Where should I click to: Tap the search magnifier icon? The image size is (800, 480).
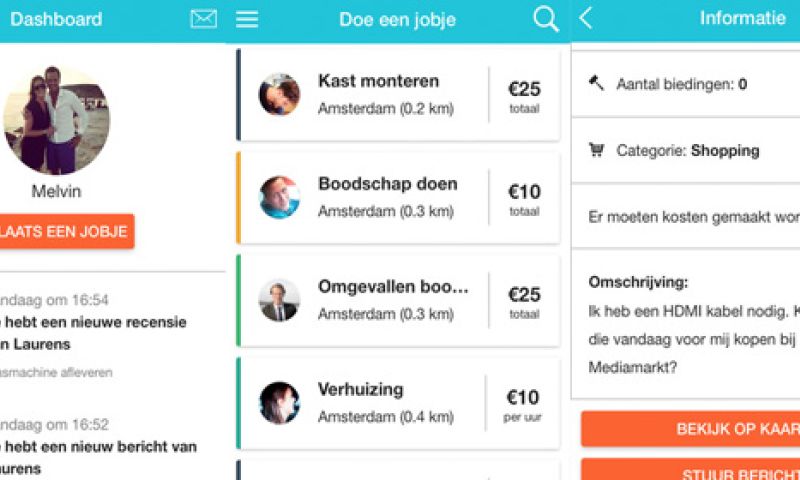(x=546, y=19)
